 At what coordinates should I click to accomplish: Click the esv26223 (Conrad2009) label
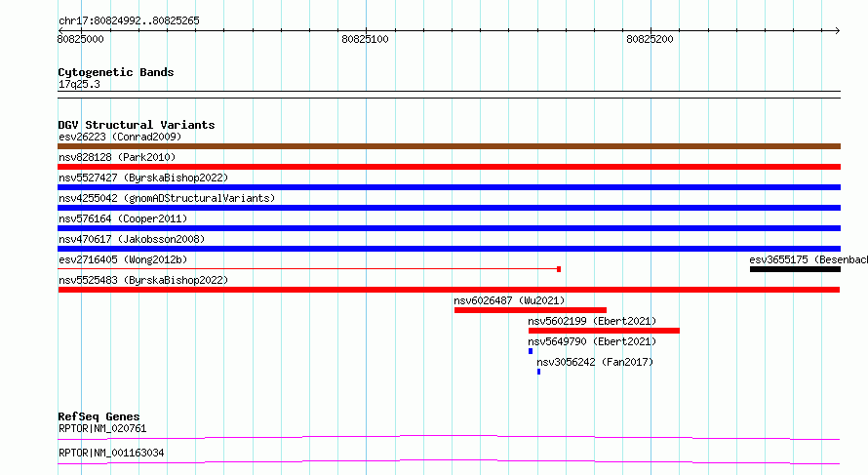(120, 137)
